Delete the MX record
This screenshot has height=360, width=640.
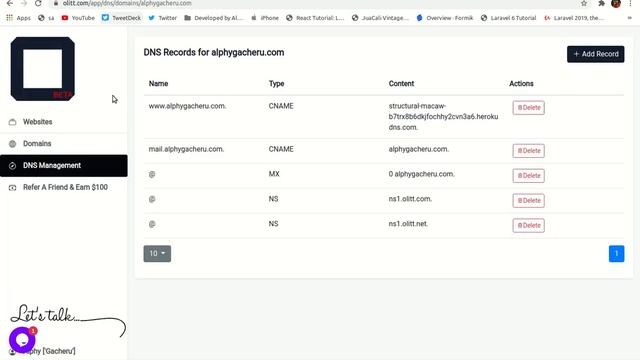529,176
